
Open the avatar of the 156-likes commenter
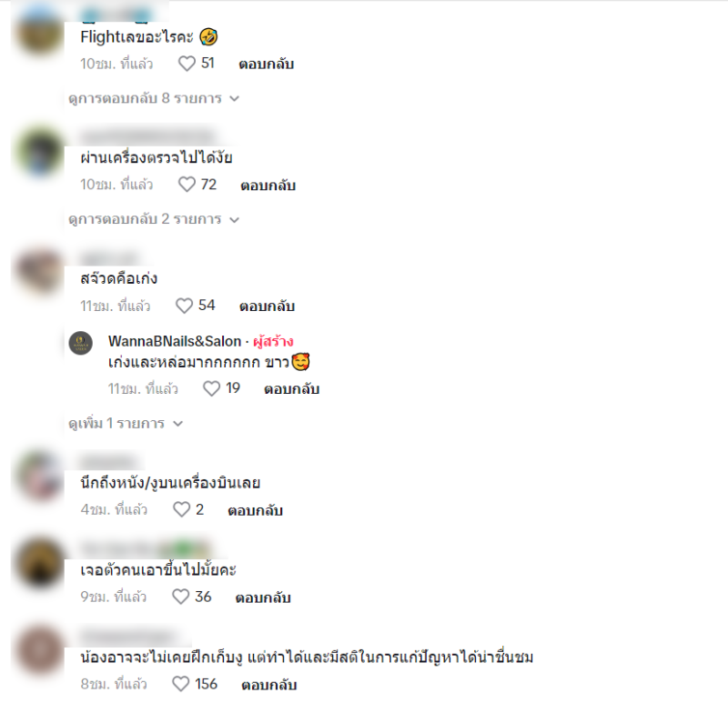(40, 649)
